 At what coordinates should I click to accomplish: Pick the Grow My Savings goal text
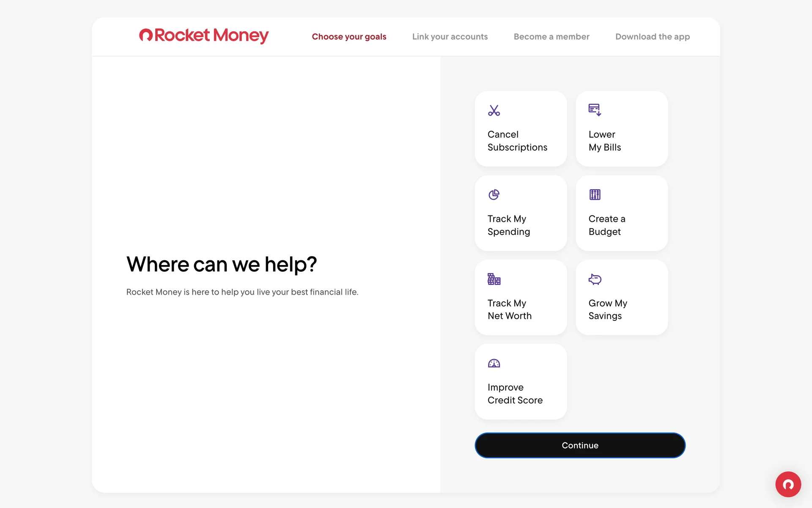pyautogui.click(x=607, y=309)
